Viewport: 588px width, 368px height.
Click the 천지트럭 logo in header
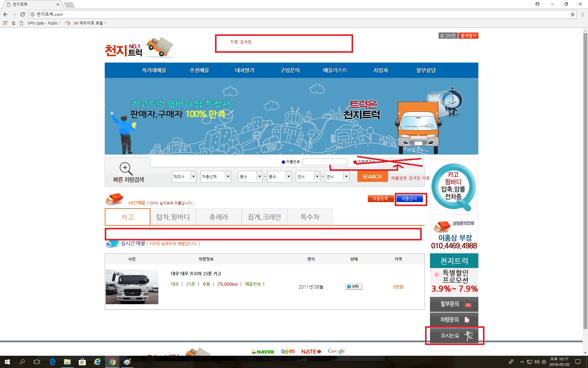[x=139, y=48]
